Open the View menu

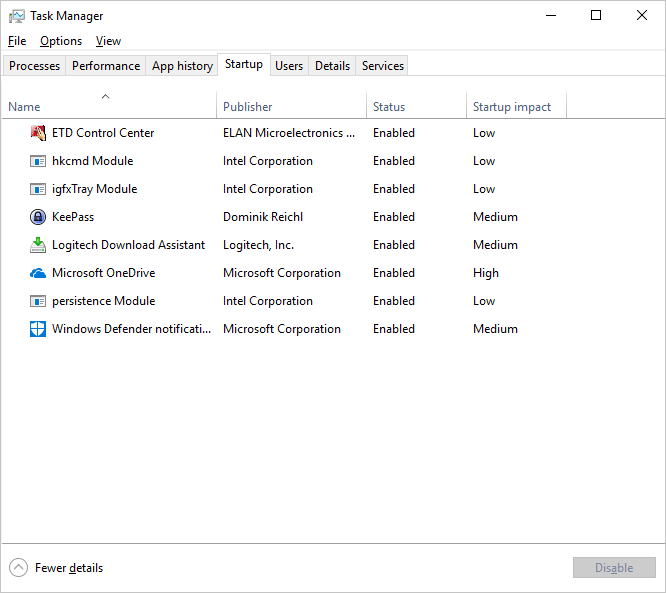tap(108, 41)
